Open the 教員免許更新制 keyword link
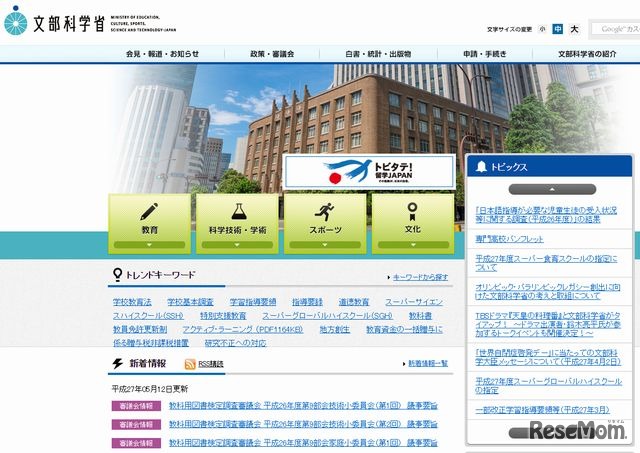Viewport: 640px width, 453px height. (140, 329)
